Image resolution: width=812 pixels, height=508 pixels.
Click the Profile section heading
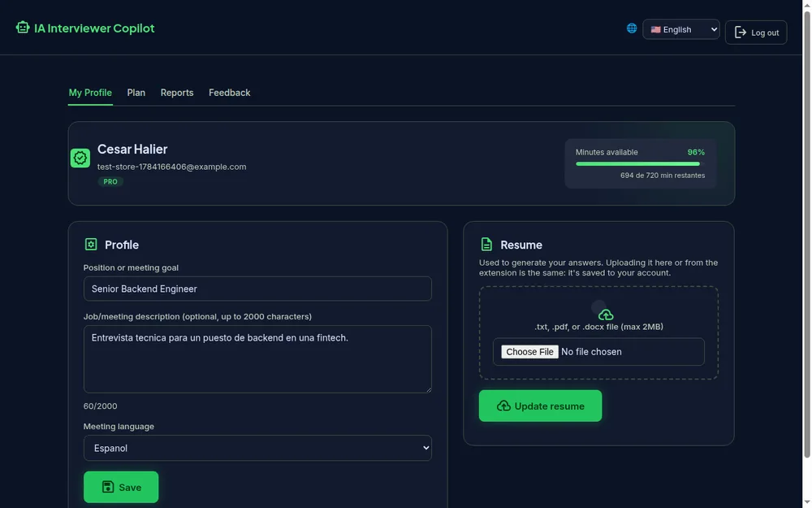coord(122,245)
